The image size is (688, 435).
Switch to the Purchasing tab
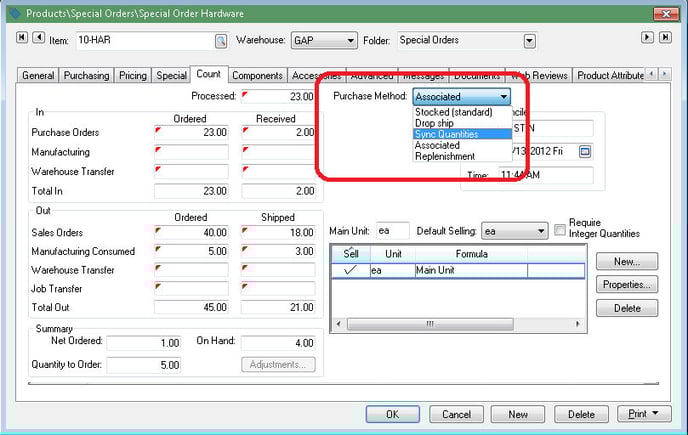(x=87, y=76)
